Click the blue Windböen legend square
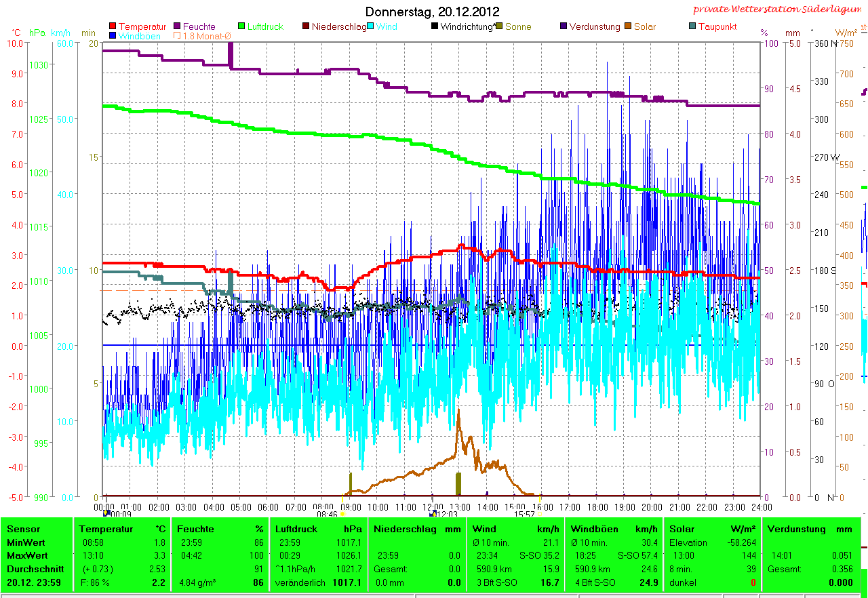868x598 pixels. tap(113, 36)
